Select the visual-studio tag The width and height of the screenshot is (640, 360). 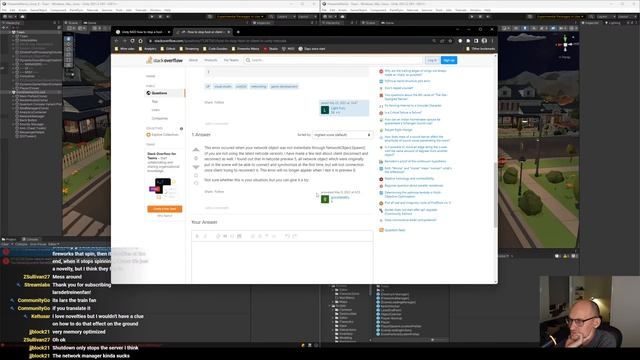(223, 87)
